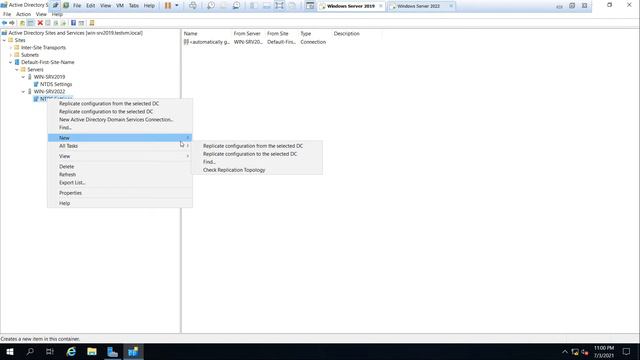Click the Export List toolbar icon
This screenshot has height=360, width=640.
64,23
